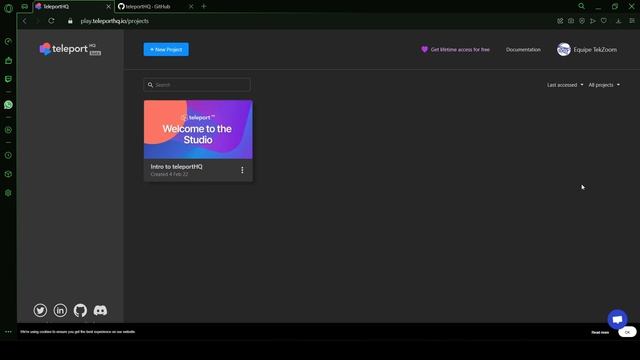Open the Discord social icon
Screen dimensions: 640x360
(x=100, y=310)
